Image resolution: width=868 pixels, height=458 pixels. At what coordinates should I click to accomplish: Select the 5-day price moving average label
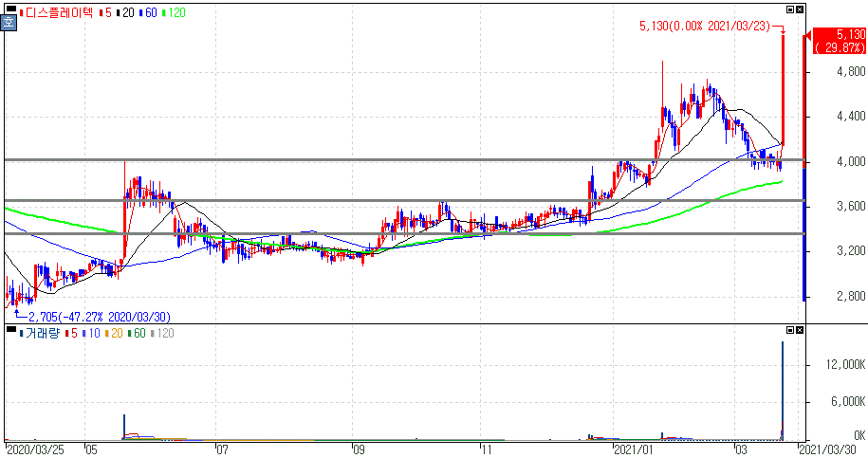[105, 12]
